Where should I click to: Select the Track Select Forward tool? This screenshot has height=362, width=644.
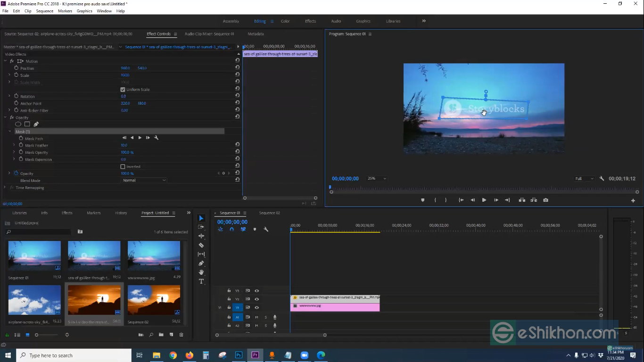pos(201,227)
